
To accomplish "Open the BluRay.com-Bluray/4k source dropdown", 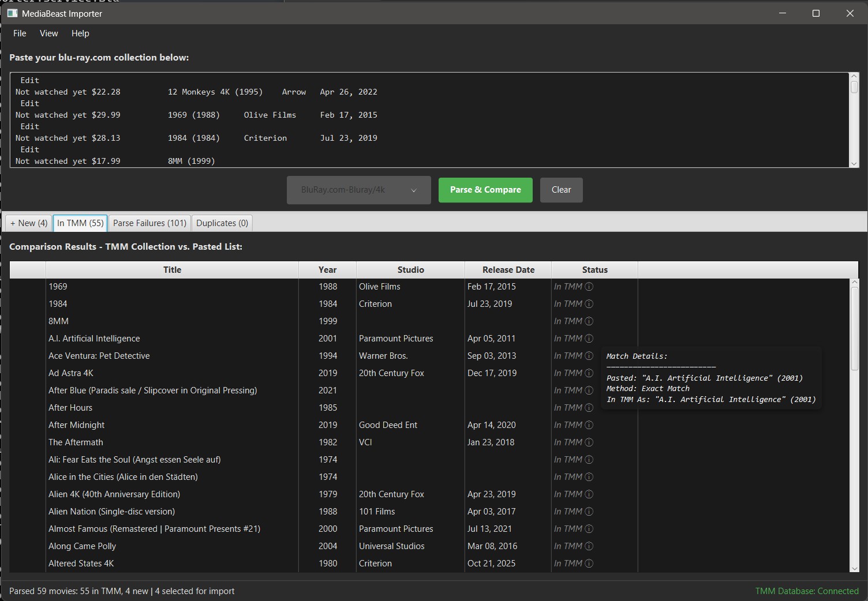I will pos(358,190).
